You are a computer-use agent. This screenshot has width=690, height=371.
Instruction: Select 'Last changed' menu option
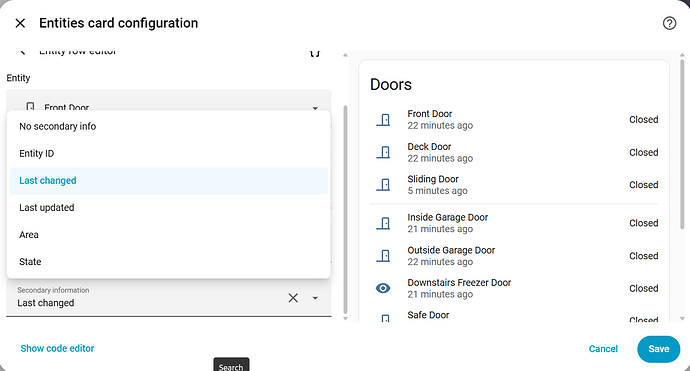point(169,180)
